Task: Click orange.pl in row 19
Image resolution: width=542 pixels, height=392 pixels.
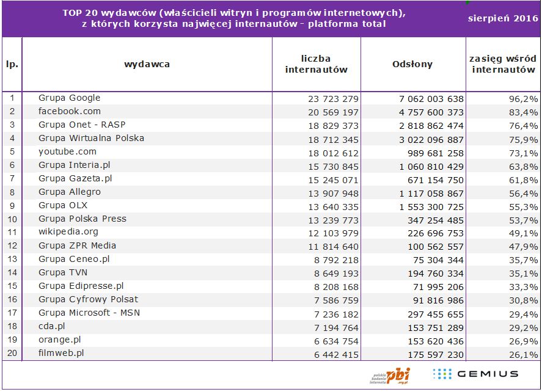Action: click(x=60, y=340)
